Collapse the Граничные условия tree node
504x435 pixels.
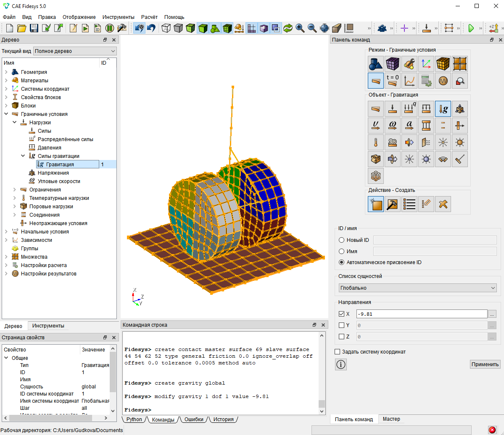pos(6,114)
